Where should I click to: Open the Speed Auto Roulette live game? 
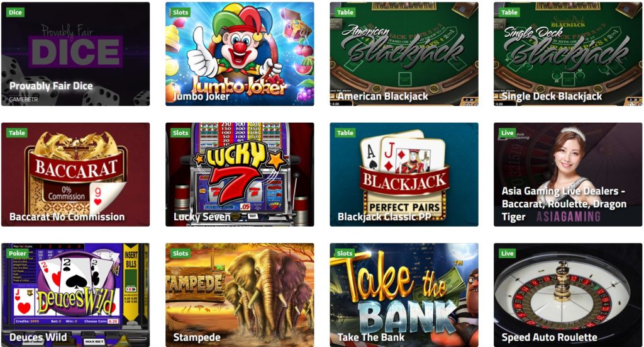pos(568,295)
